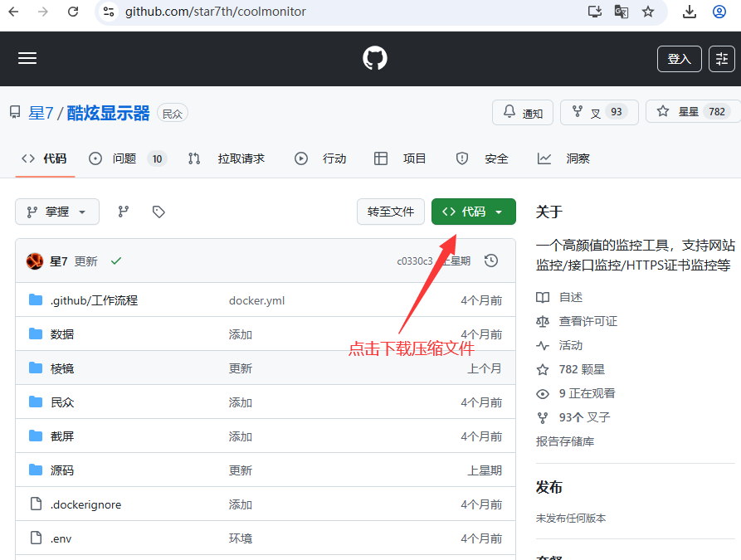741x560 pixels.
Task: View tags via the tag icon
Action: [158, 212]
